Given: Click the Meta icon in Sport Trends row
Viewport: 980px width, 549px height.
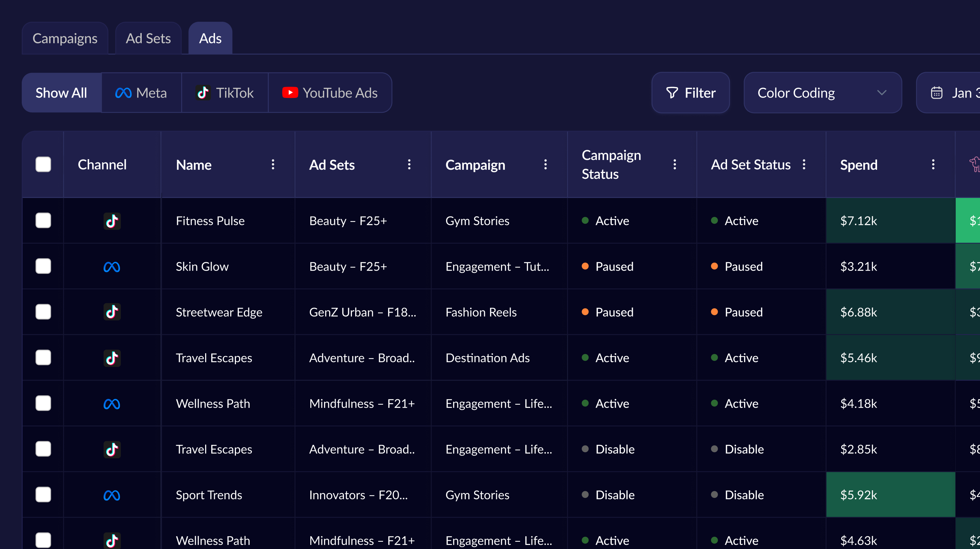Looking at the screenshot, I should (112, 495).
